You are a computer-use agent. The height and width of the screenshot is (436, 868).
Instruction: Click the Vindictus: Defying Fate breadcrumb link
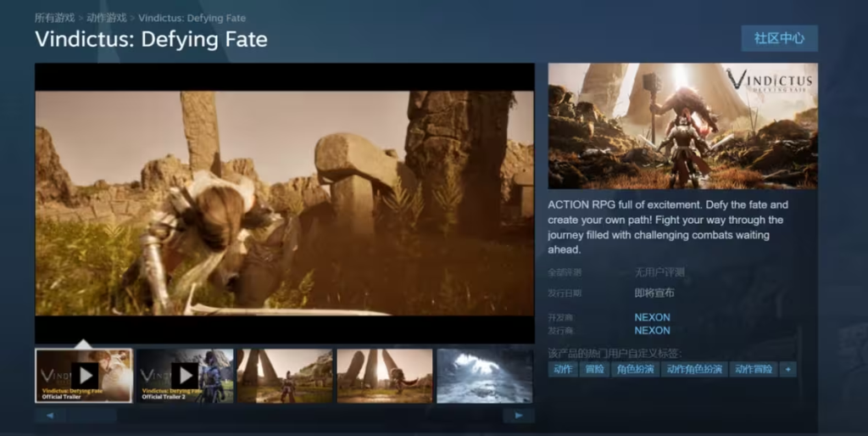[192, 18]
